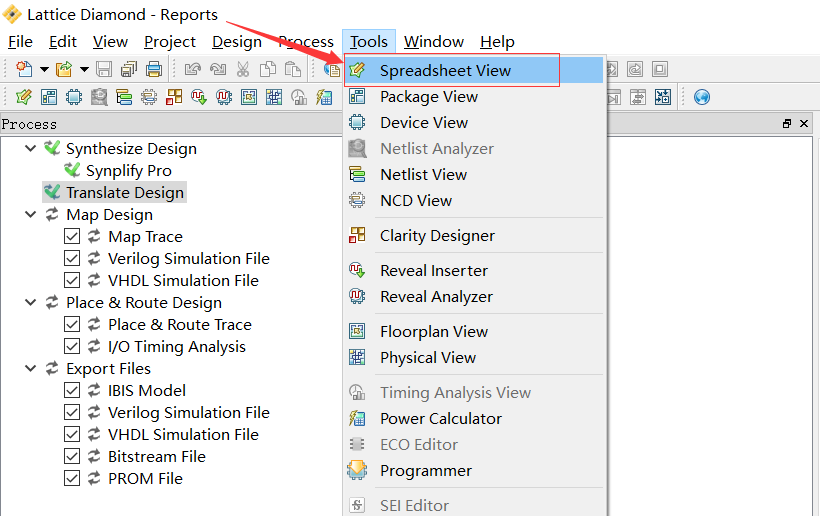The width and height of the screenshot is (820, 516).
Task: Click the Paste toolbar icon
Action: [293, 69]
